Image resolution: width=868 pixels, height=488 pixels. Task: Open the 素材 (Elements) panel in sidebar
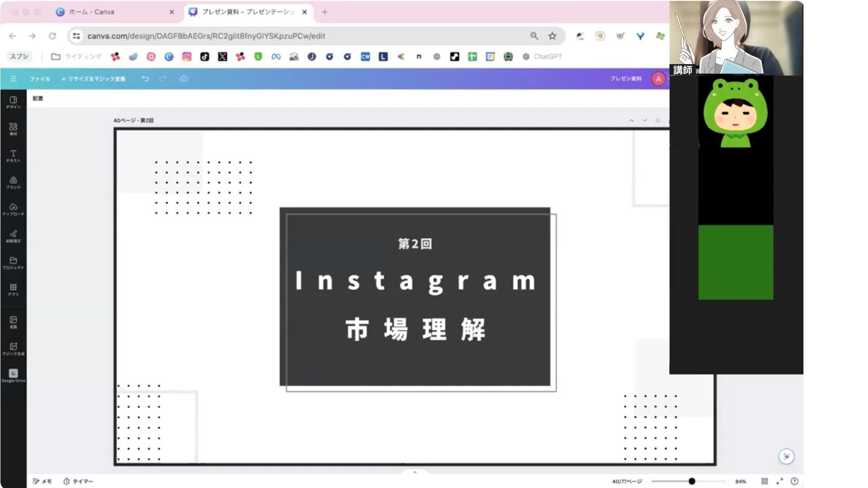coord(13,129)
